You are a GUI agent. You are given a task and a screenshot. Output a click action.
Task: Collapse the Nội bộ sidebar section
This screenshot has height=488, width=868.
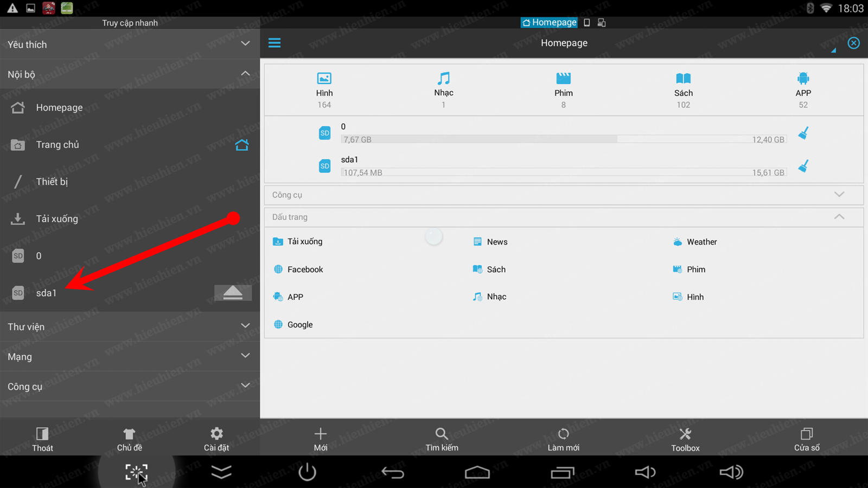(x=245, y=73)
